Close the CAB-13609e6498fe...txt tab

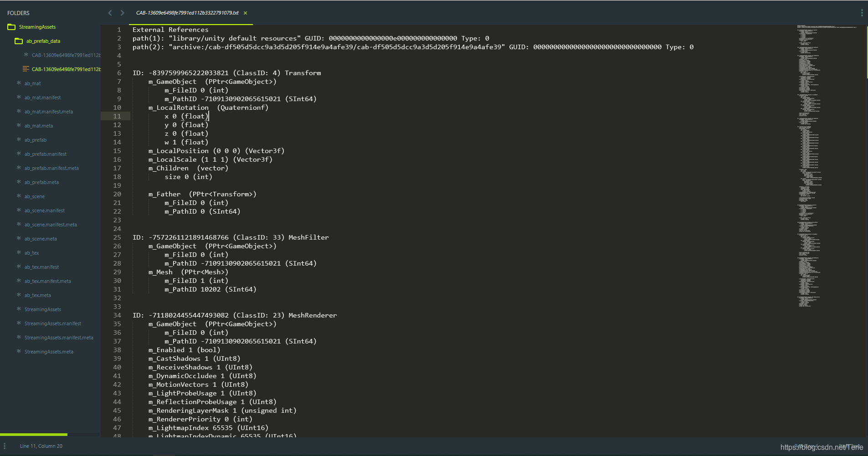click(x=245, y=13)
